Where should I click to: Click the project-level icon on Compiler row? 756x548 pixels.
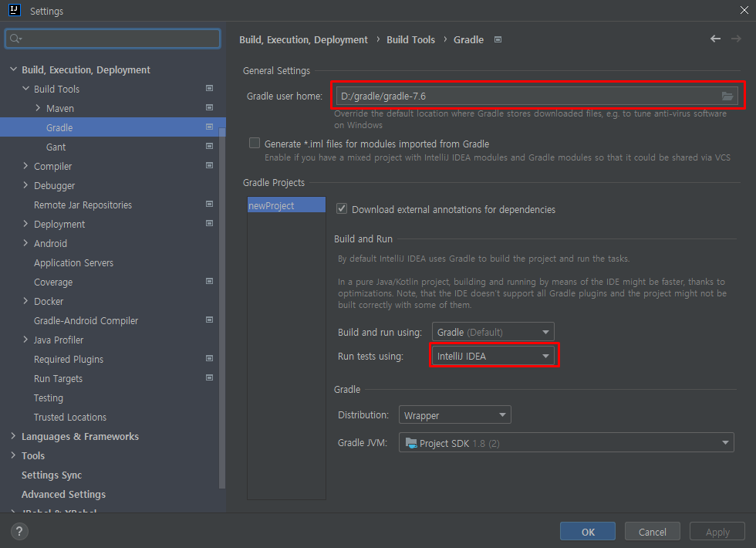(209, 165)
